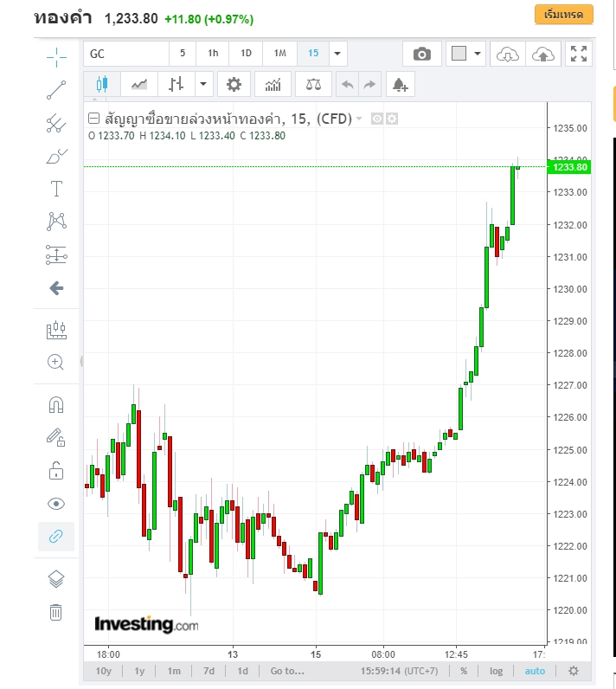Toggle the sync drawings link icon
Screen dimensions: 616x689
[56, 537]
